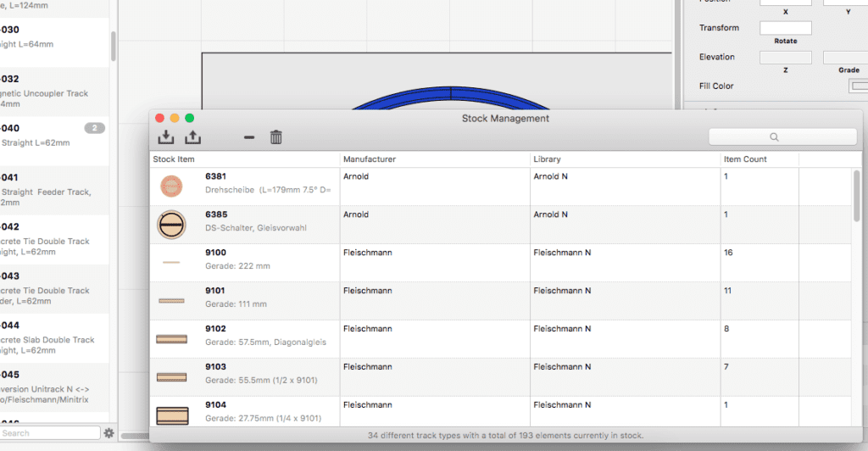Sort by Manufacturer column header

(370, 159)
